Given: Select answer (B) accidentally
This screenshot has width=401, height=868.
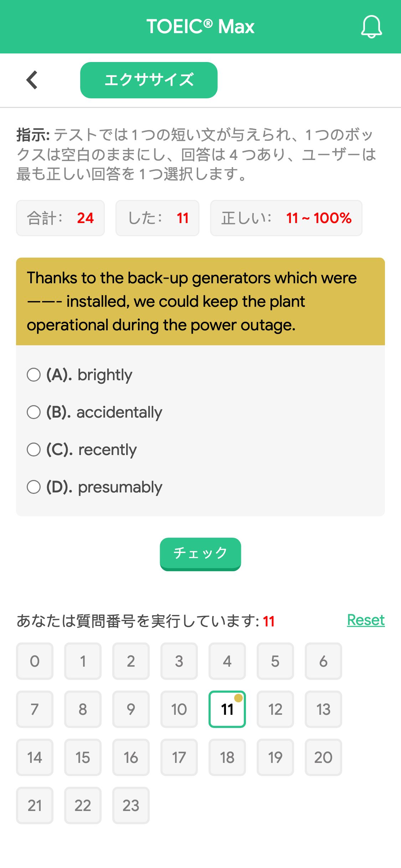Looking at the screenshot, I should click(x=94, y=412).
